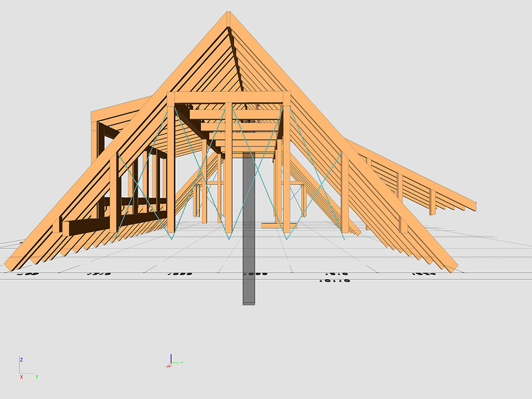The image size is (532, 399).
Task: Select the short post under right rafter
Action: (x=345, y=194)
